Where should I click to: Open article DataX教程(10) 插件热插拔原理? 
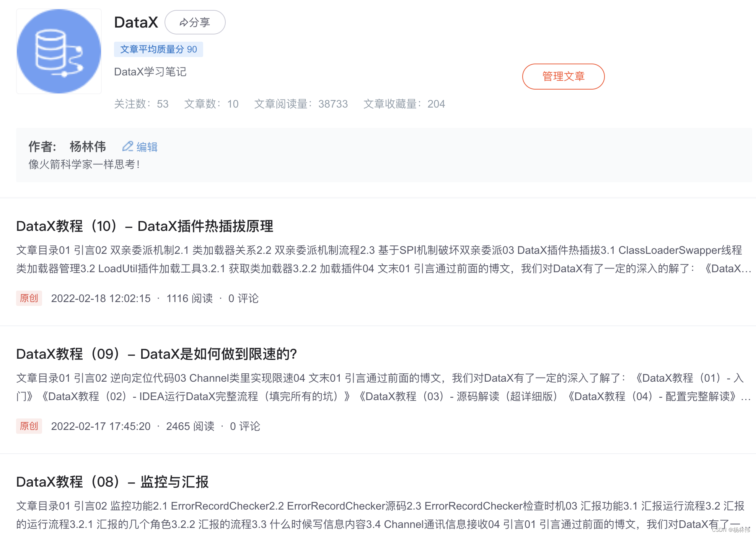145,226
